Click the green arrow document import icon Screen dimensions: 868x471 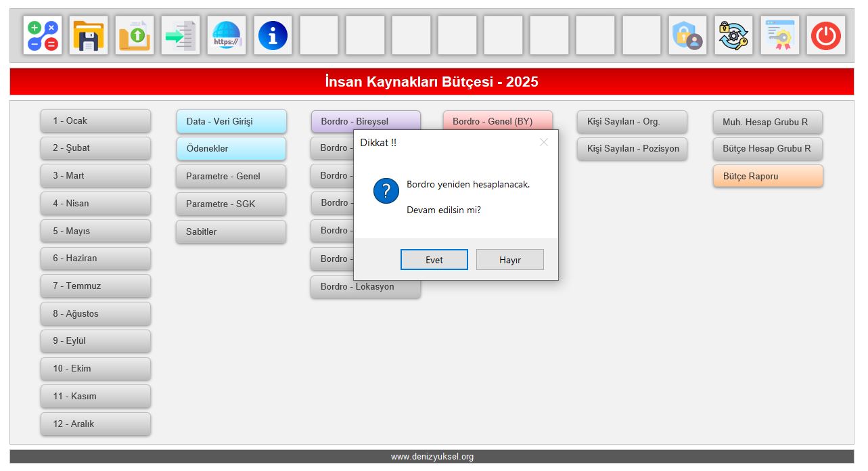point(181,35)
